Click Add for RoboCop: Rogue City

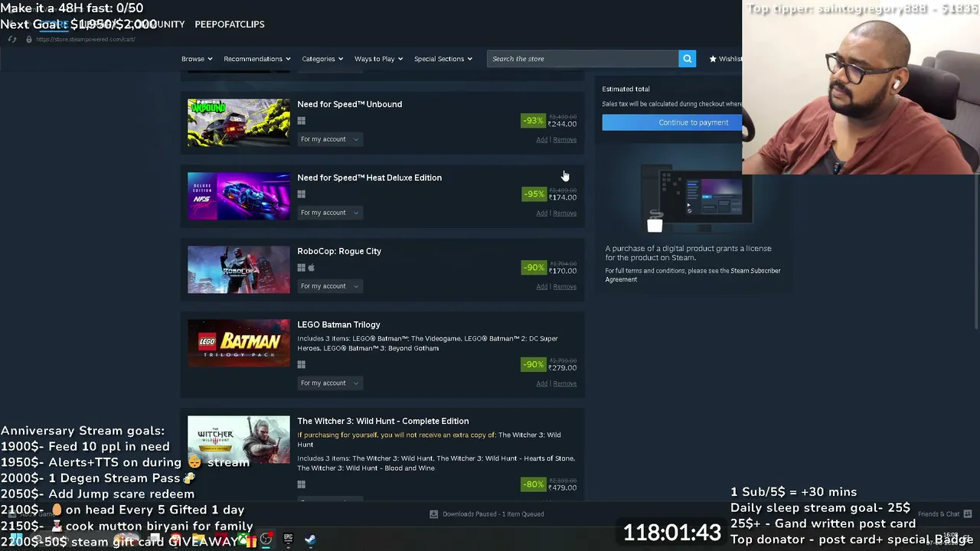[x=542, y=287]
